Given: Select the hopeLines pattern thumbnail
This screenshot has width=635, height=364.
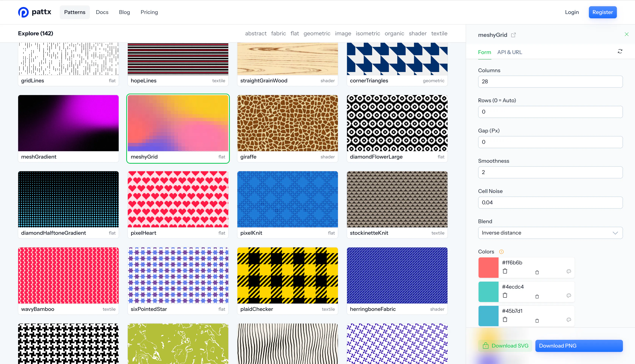Looking at the screenshot, I should tap(178, 59).
